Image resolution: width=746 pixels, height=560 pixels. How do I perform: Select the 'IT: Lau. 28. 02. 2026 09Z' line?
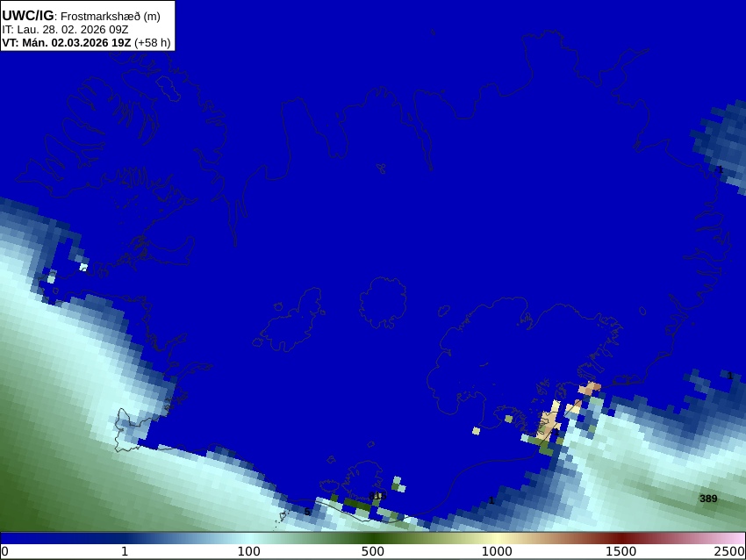tap(65, 30)
